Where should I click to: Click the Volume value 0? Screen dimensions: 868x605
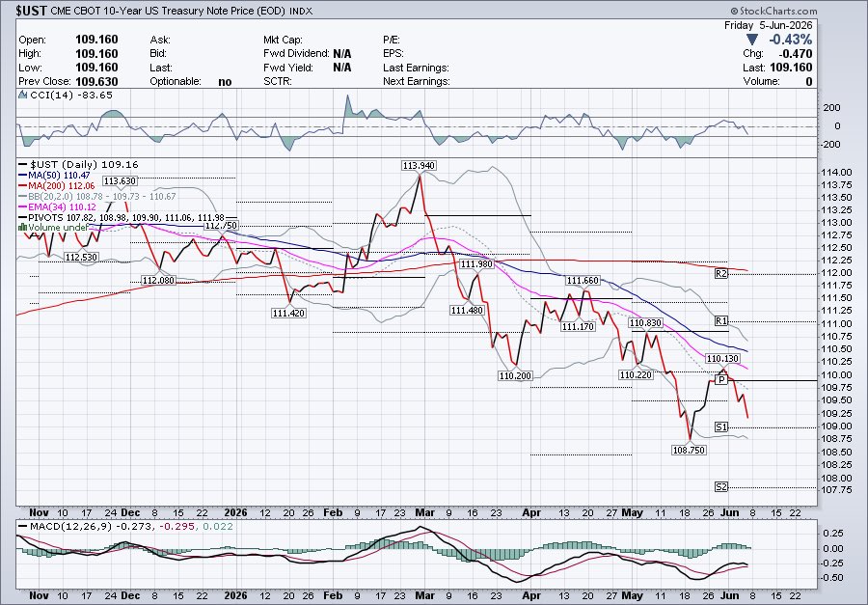coord(809,81)
